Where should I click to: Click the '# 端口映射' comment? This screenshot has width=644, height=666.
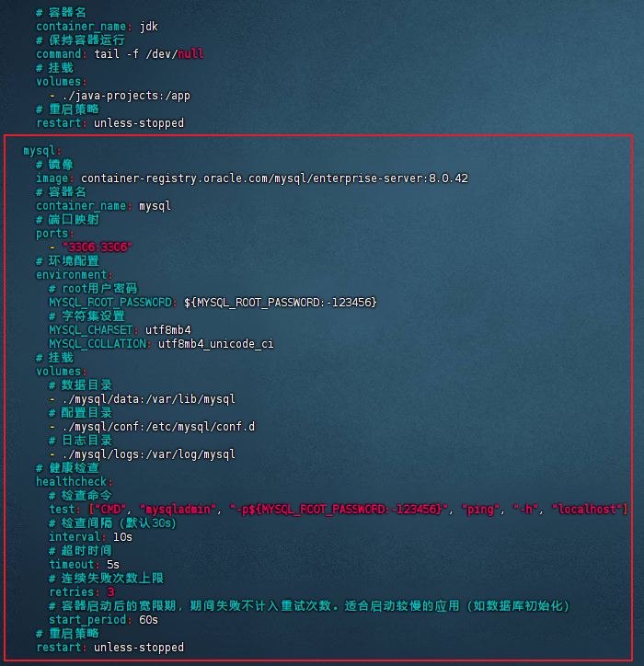[67, 220]
